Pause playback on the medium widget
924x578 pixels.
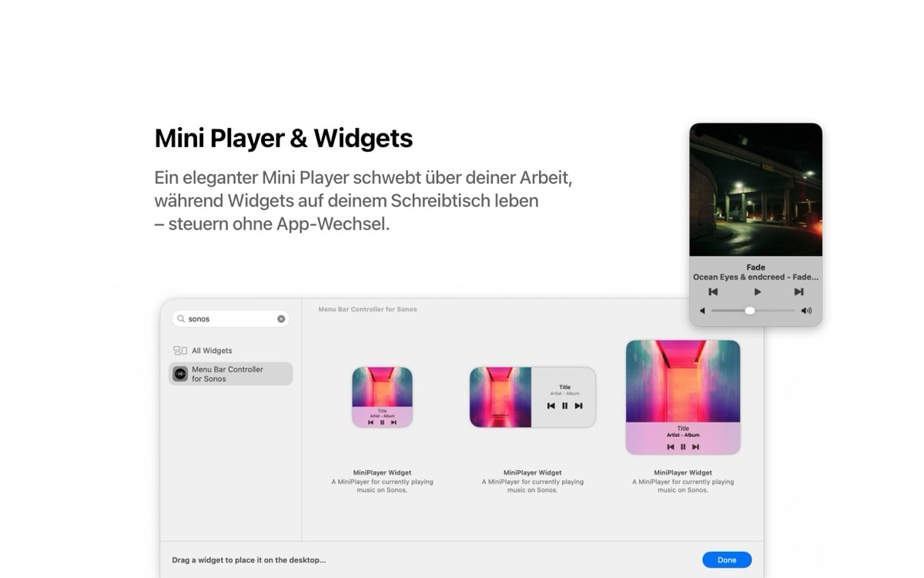click(x=564, y=405)
